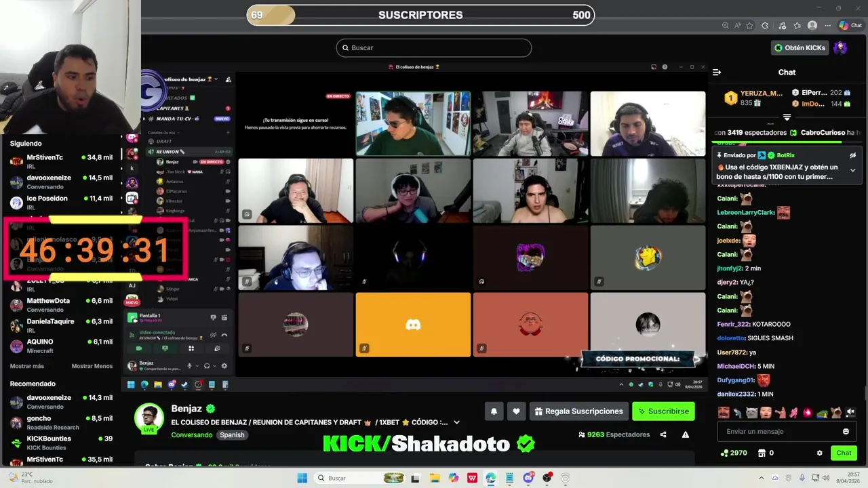Screen dimensions: 868x488
Task: Toggle Discord headphones deafen beside Benjaz
Action: point(207,366)
